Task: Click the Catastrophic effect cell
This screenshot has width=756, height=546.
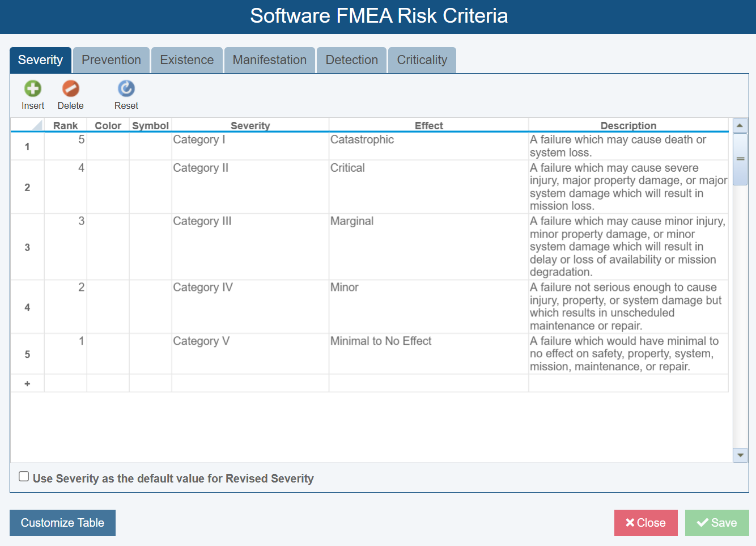Action: click(x=429, y=146)
